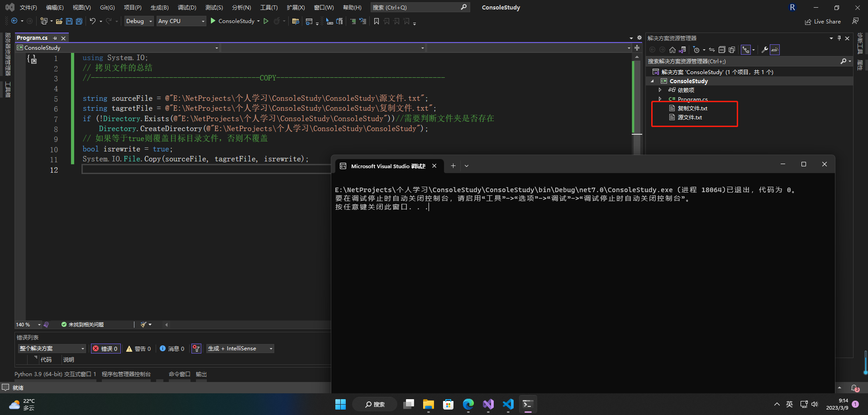Open the Any CPU platform dropdown
Image resolution: width=868 pixels, height=415 pixels.
pyautogui.click(x=181, y=21)
